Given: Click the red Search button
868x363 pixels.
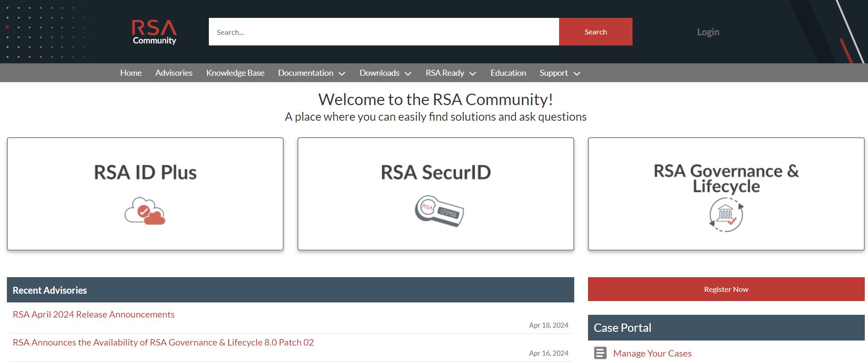Looking at the screenshot, I should [596, 32].
